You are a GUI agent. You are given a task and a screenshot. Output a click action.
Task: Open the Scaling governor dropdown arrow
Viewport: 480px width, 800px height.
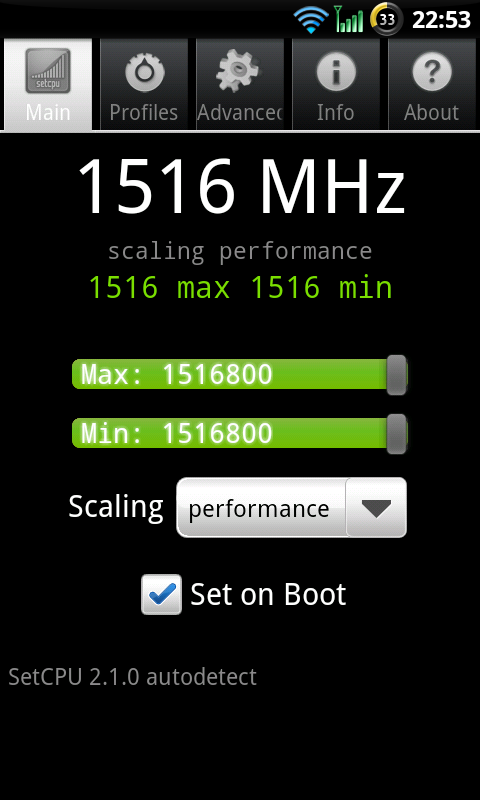pyautogui.click(x=376, y=508)
